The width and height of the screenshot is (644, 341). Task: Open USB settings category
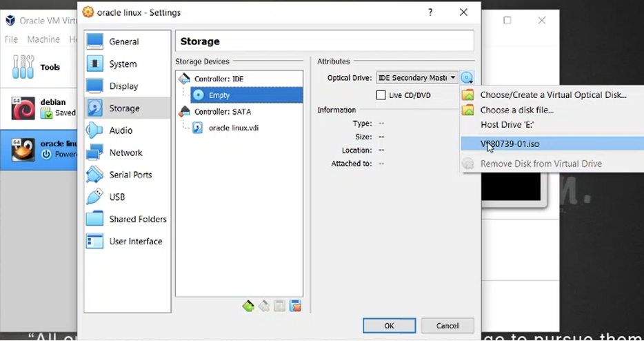pyautogui.click(x=118, y=197)
